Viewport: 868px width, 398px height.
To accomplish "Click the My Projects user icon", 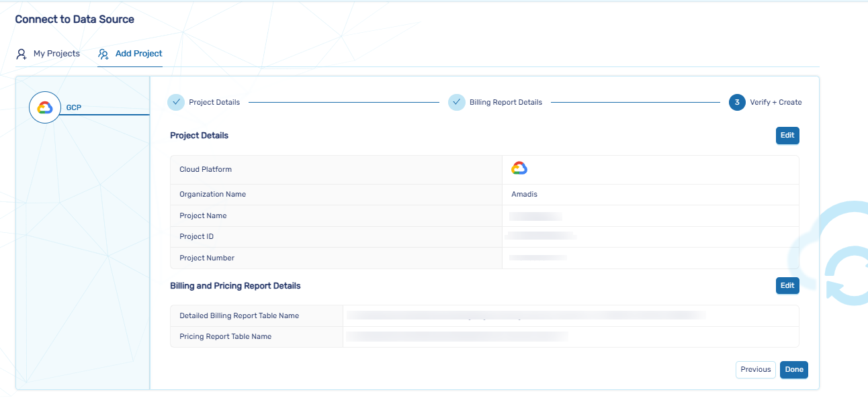I will point(21,54).
